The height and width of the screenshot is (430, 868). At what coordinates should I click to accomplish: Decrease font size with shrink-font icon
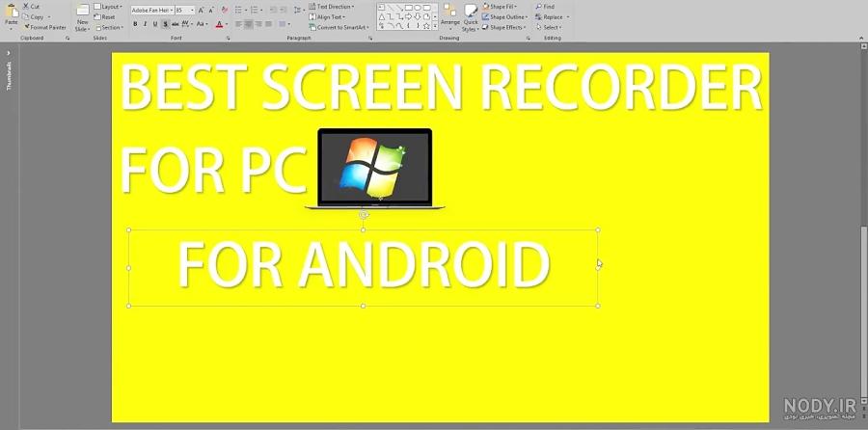click(x=211, y=10)
